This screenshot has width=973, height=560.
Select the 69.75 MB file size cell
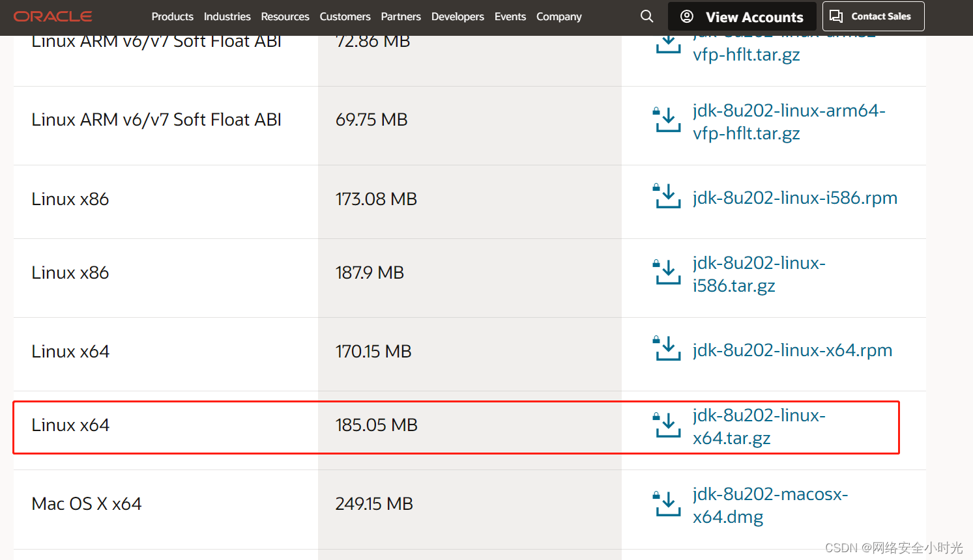click(470, 126)
